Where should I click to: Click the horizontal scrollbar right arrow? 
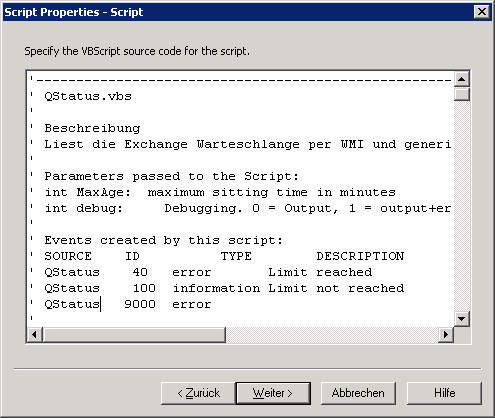446,334
